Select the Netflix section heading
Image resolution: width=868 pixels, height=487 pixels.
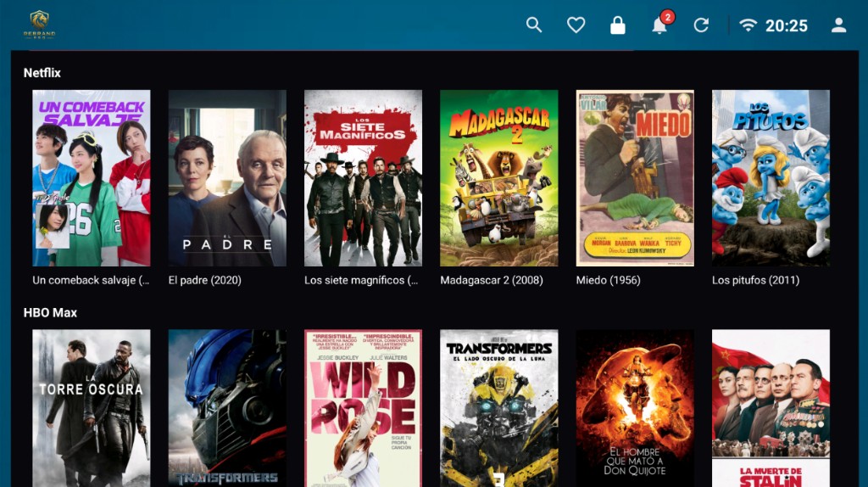point(42,73)
